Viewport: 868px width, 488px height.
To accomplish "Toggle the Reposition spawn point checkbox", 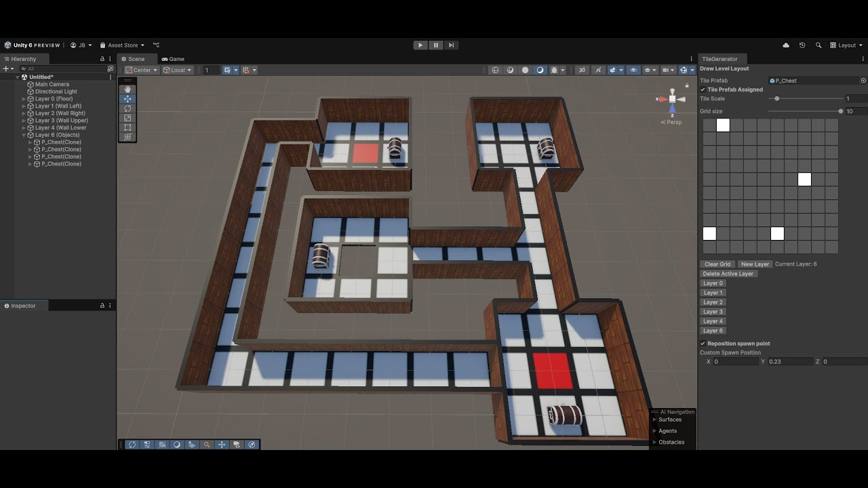I will pos(703,344).
